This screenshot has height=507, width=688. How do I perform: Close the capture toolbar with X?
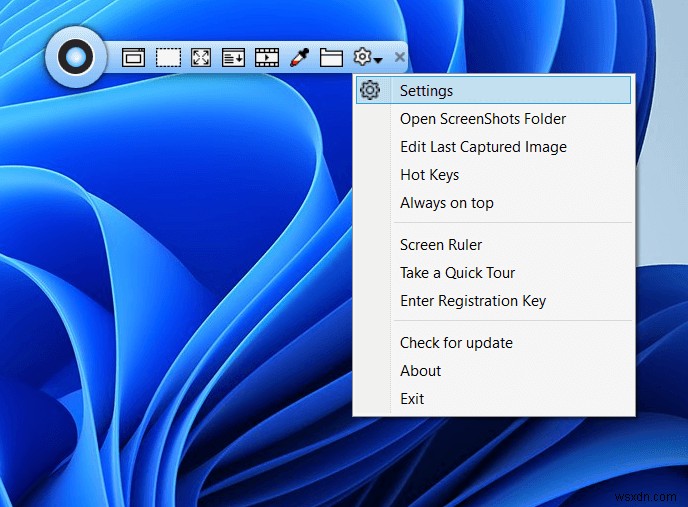(400, 57)
